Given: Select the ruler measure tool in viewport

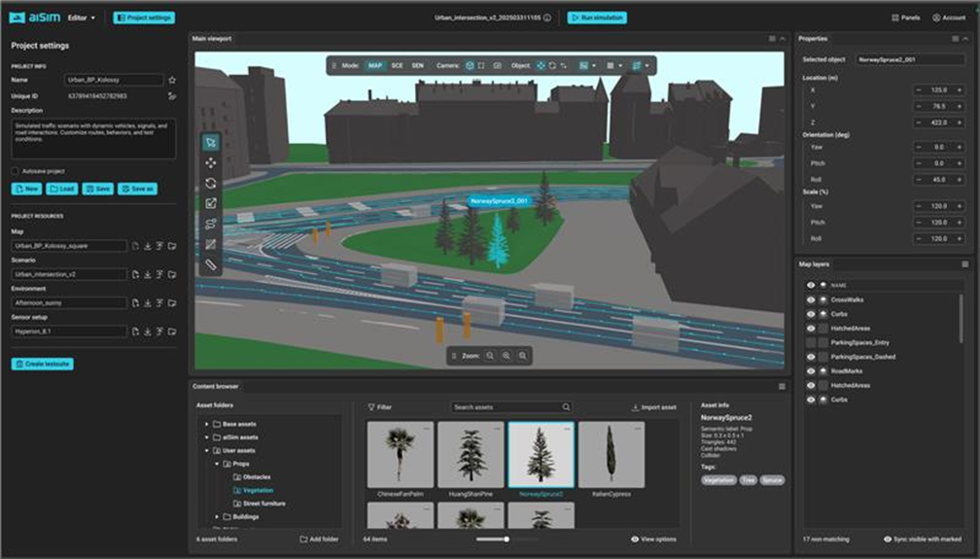Looking at the screenshot, I should click(211, 265).
